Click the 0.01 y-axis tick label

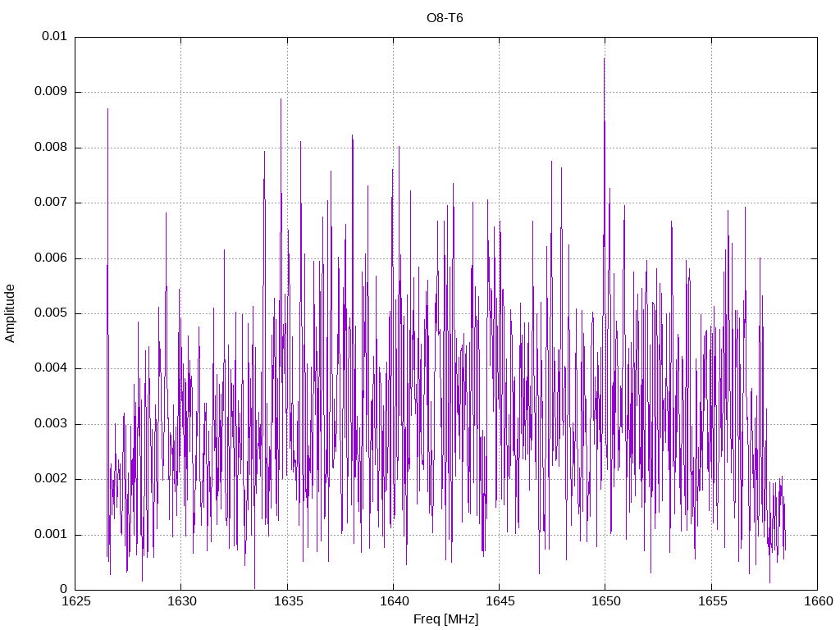tap(54, 36)
